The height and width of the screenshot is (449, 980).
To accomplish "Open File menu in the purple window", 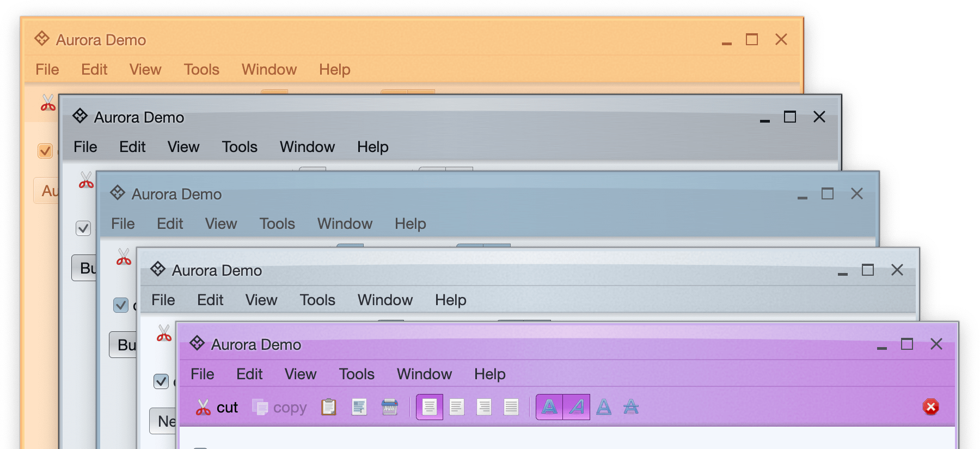I will (x=203, y=374).
